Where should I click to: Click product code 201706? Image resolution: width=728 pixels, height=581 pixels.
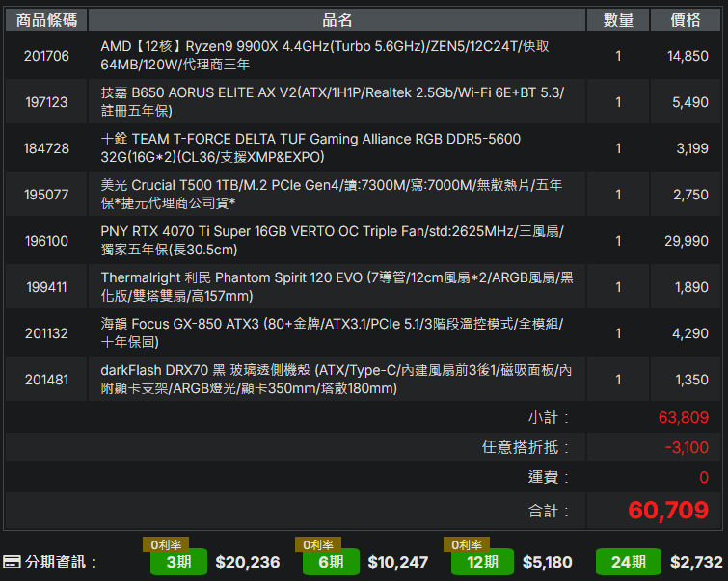46,56
